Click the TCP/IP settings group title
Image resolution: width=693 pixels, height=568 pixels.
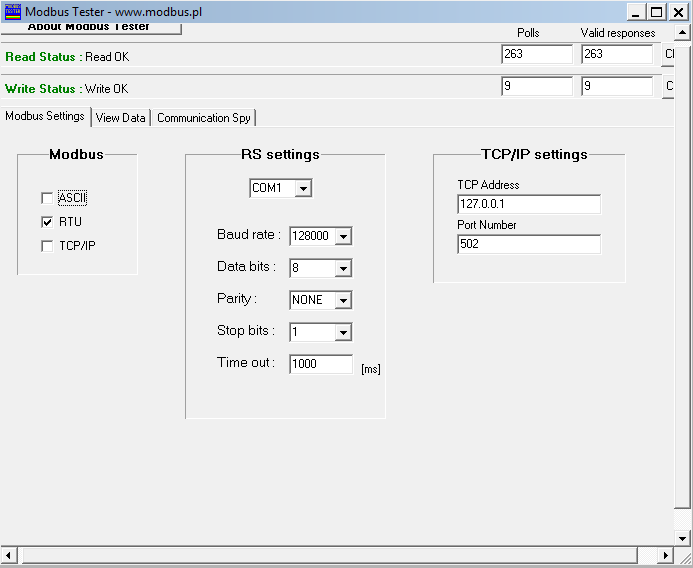tap(534, 154)
